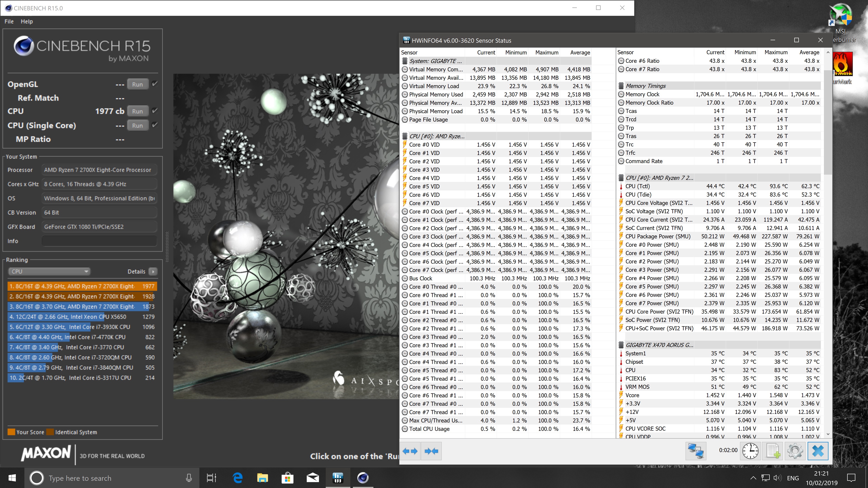Open File Explorer from taskbar
Image resolution: width=868 pixels, height=488 pixels.
(262, 478)
